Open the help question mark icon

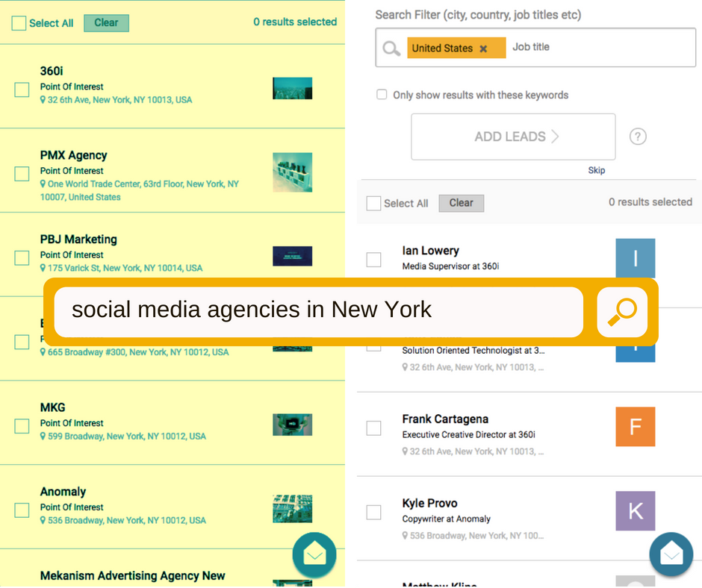tap(638, 137)
